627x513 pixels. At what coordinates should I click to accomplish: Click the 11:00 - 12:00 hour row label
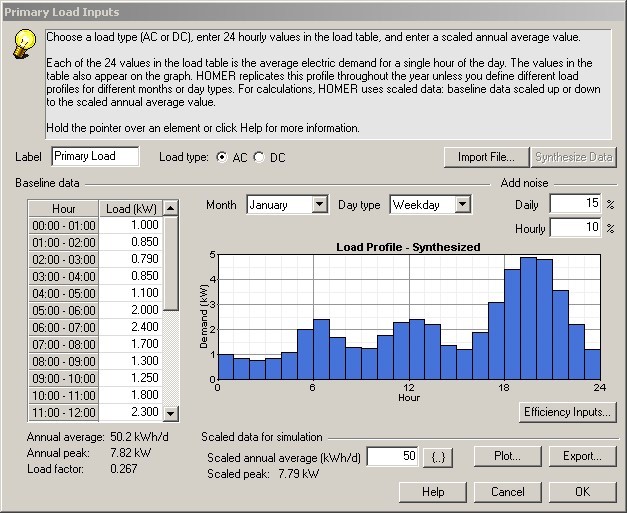[x=64, y=412]
